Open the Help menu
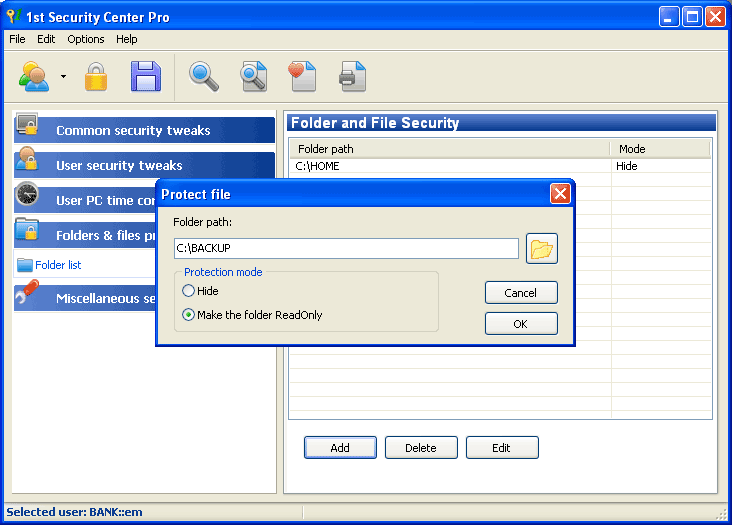The width and height of the screenshot is (732, 525). coord(127,39)
